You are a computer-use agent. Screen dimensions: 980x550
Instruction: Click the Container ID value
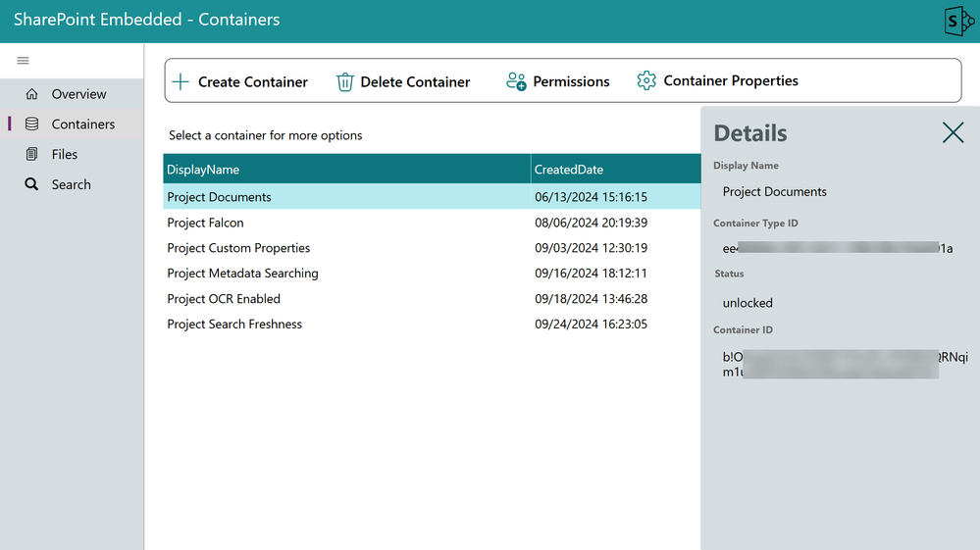[845, 364]
